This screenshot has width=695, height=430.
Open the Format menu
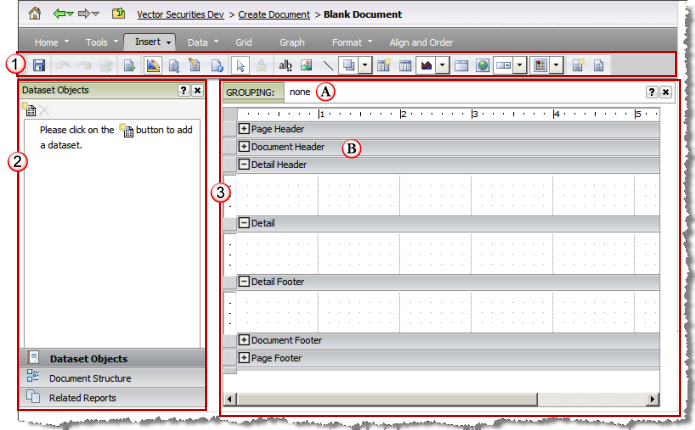tap(352, 43)
